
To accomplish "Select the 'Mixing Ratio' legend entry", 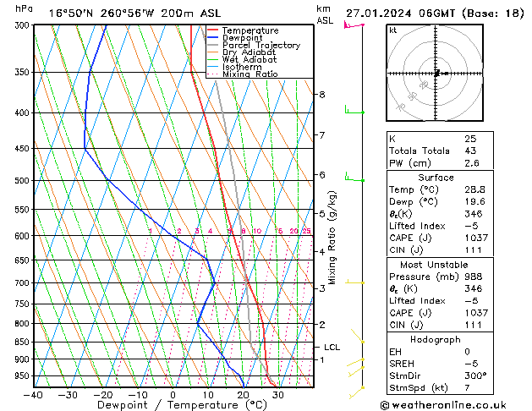I will click(x=250, y=74).
